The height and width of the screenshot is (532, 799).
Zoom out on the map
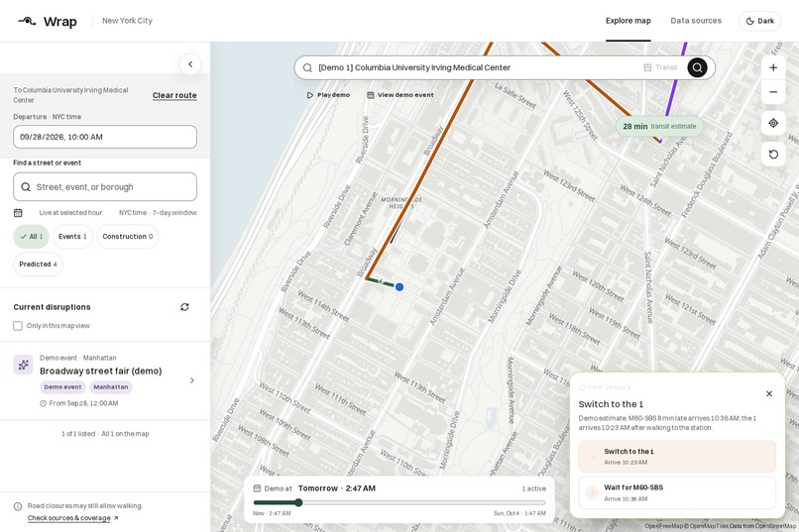pyautogui.click(x=773, y=92)
